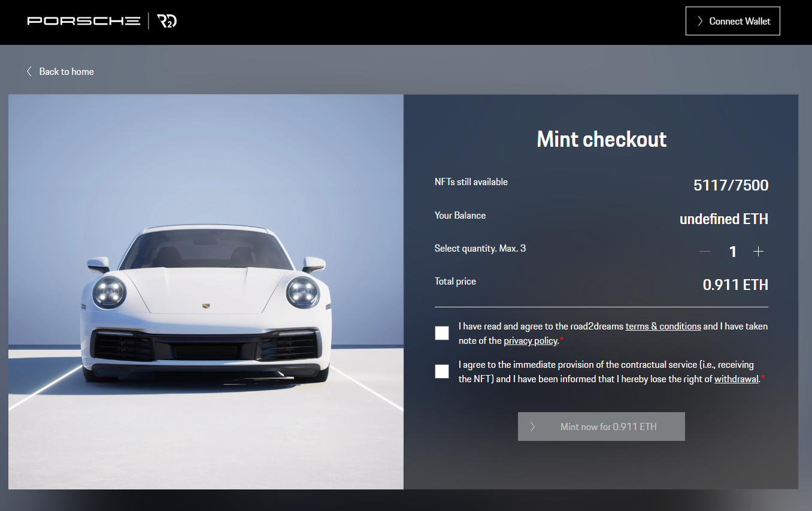Increase quantity with the plus icon

point(758,252)
